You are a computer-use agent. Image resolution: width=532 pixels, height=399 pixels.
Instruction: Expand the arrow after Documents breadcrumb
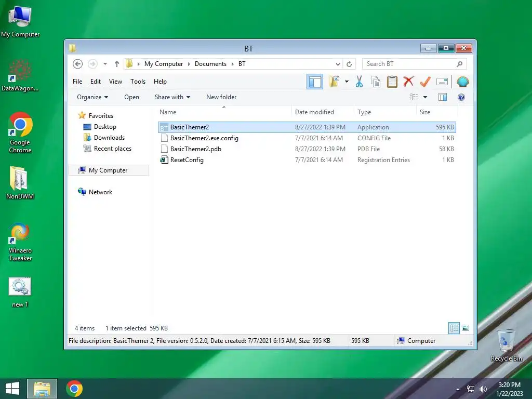(x=233, y=64)
